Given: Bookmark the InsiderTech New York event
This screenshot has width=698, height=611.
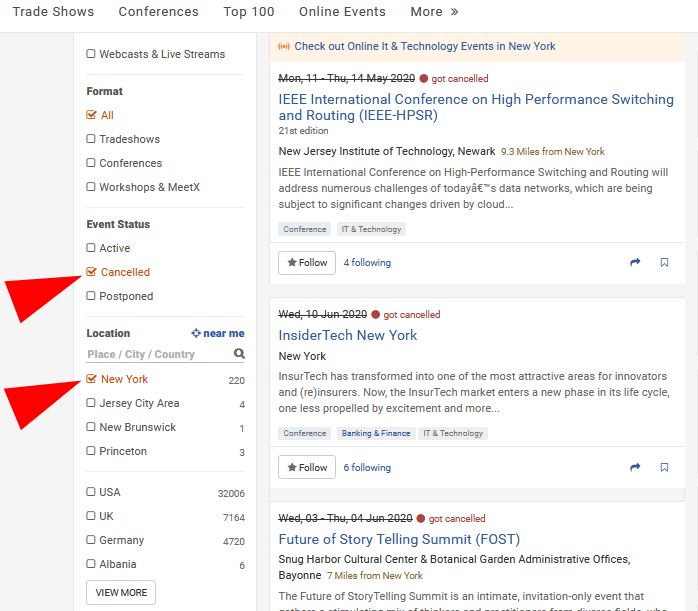Looking at the screenshot, I should tap(664, 467).
